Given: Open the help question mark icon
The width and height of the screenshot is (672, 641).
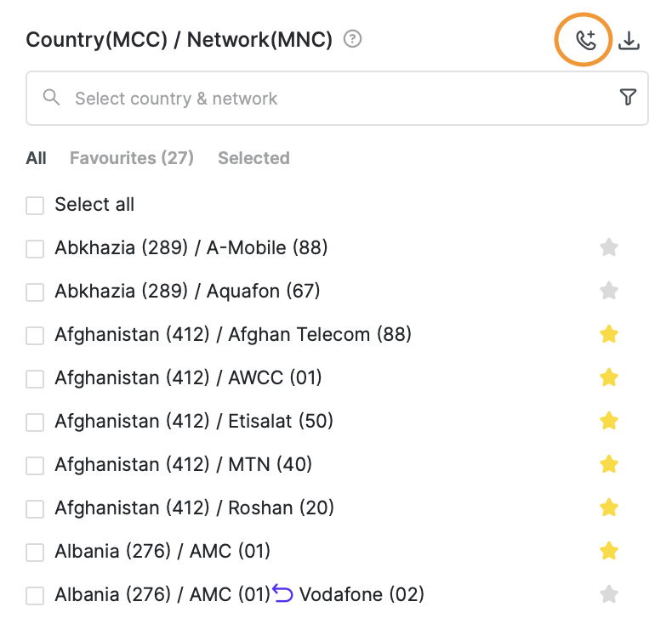Looking at the screenshot, I should 353,39.
